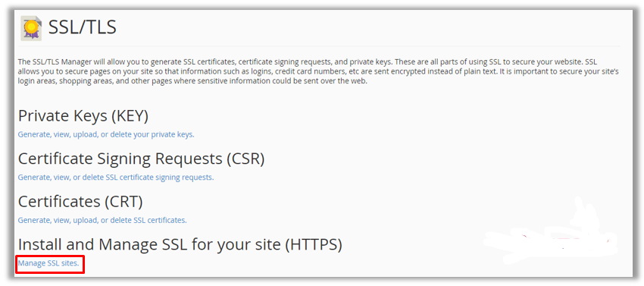Select the Certificate Signing Requests (CSR) heading
This screenshot has height=286, width=644.
(141, 159)
